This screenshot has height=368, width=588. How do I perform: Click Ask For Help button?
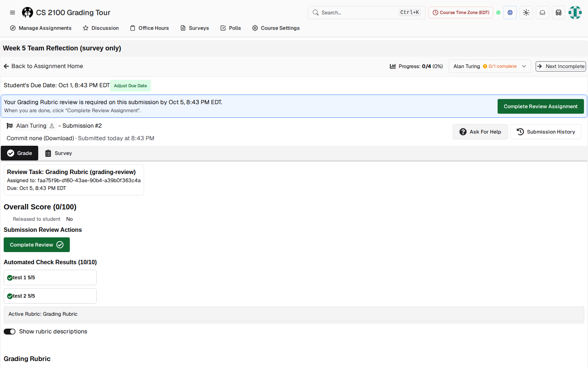480,132
